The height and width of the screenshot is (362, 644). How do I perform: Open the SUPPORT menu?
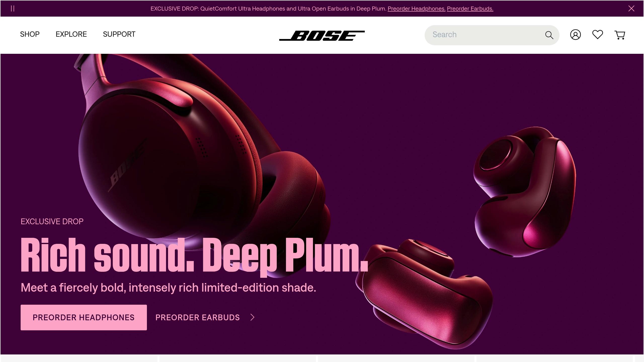pos(119,34)
